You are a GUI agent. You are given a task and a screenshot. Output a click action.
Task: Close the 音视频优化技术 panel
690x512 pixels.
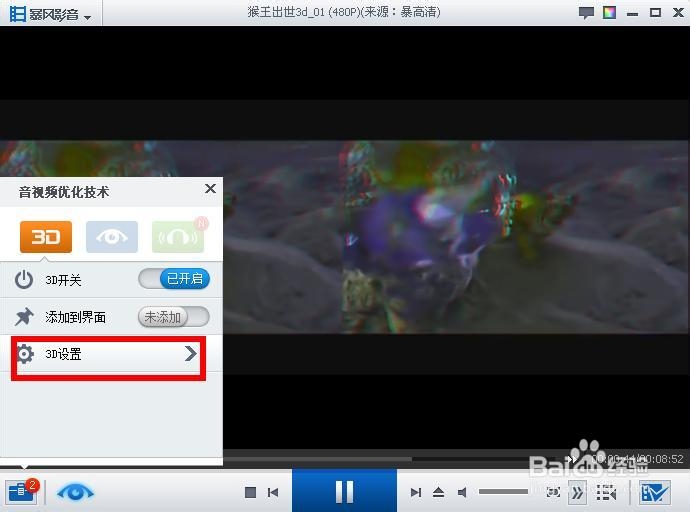(x=210, y=189)
